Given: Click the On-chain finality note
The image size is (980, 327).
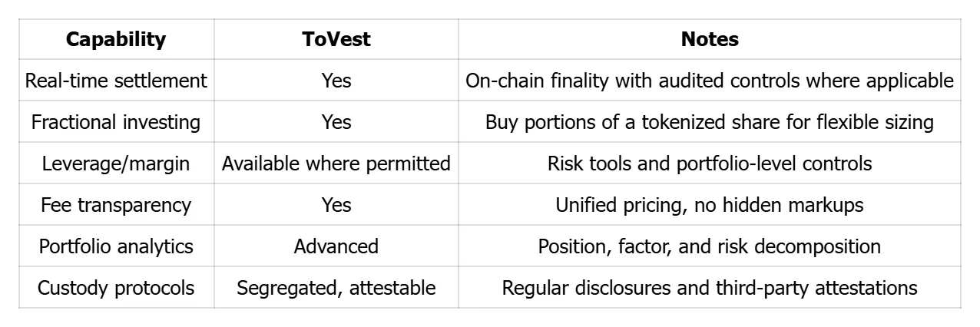Looking at the screenshot, I should coord(710,81).
